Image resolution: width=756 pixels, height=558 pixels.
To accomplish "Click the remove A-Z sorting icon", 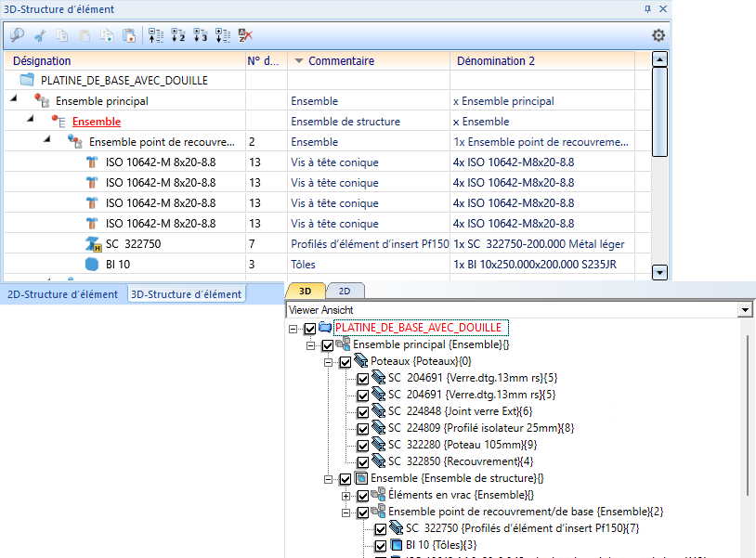I will [x=244, y=35].
